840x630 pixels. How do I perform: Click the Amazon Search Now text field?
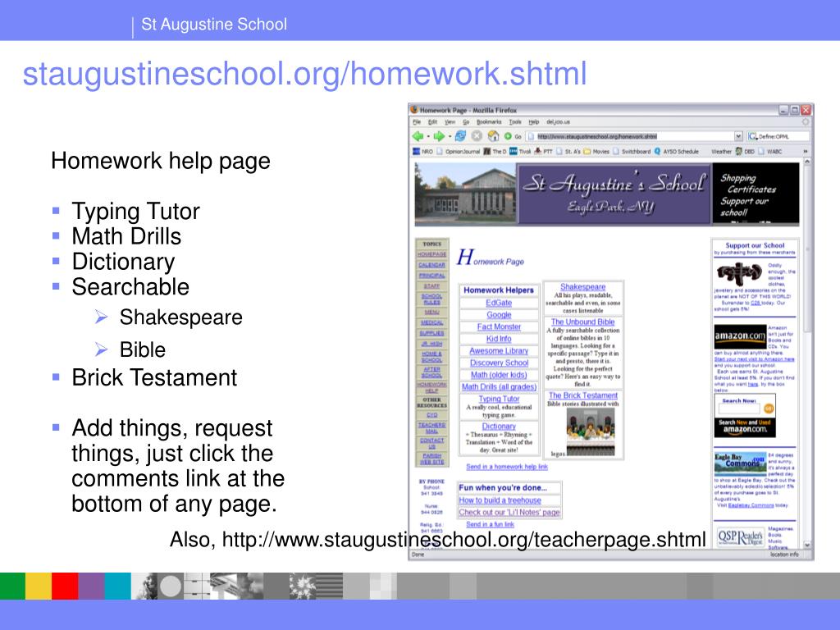[739, 409]
